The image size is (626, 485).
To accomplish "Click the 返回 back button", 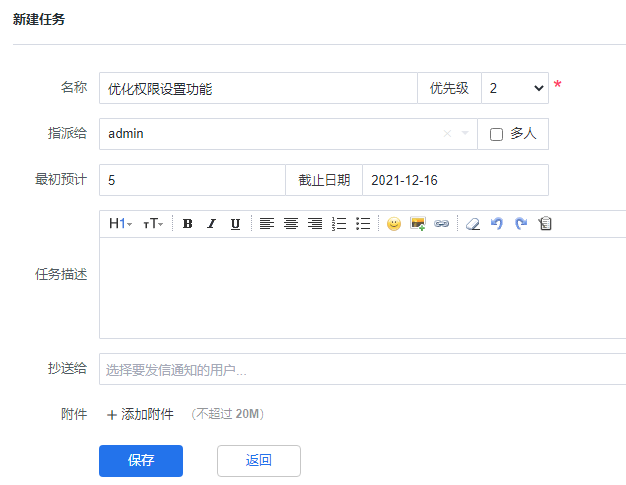I will [x=258, y=461].
